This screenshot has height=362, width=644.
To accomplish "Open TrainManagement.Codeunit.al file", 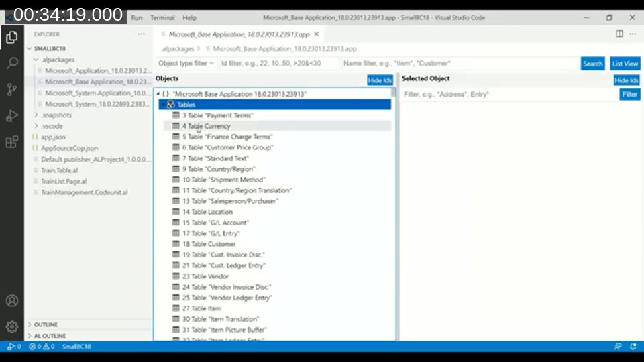I will coord(85,192).
